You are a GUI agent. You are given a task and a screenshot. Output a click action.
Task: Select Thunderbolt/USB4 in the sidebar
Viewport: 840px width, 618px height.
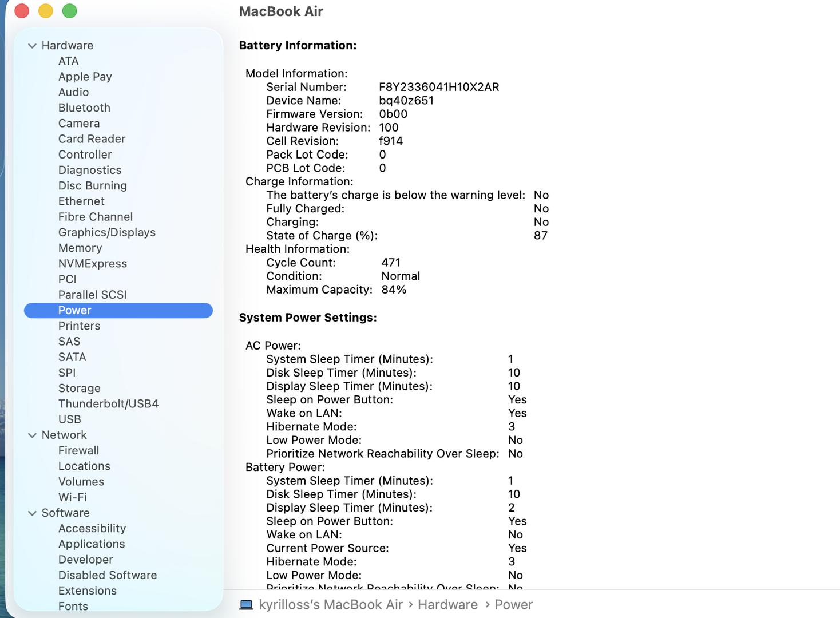(x=108, y=404)
